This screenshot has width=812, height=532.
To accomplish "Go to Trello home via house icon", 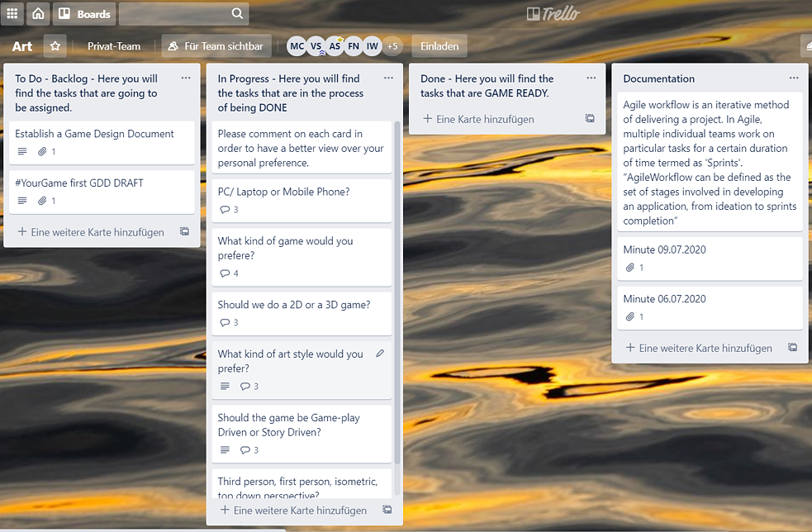I will pyautogui.click(x=38, y=14).
